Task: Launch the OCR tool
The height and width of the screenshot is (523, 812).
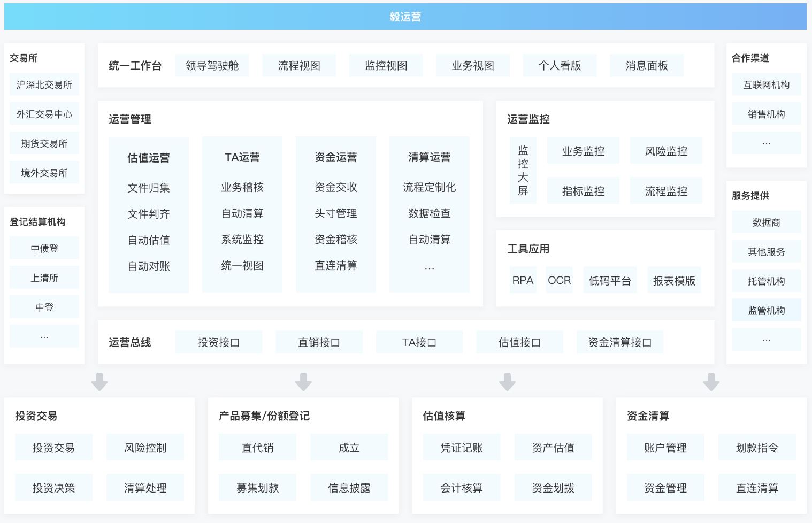Action: [559, 280]
